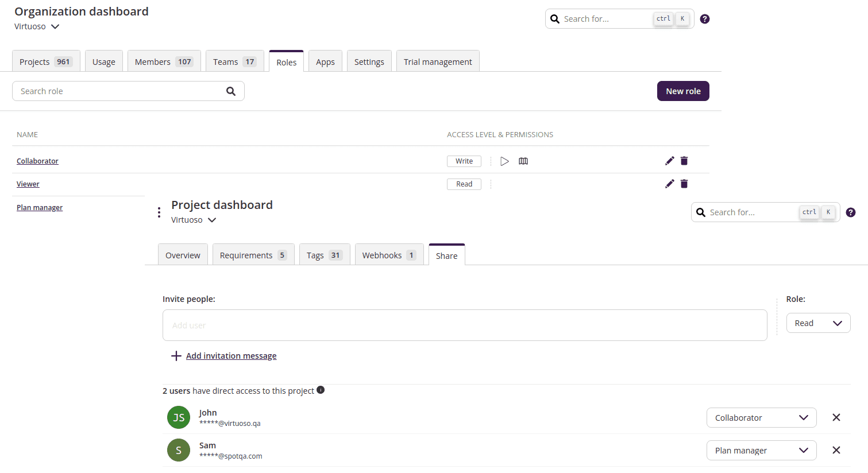Delete the Collaborator role with trash icon

coord(684,161)
